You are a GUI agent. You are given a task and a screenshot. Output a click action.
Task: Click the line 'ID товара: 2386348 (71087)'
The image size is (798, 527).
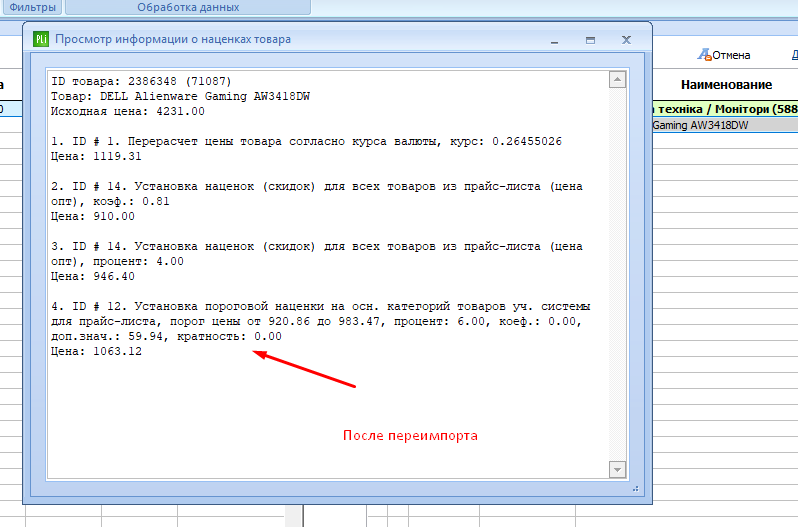pos(141,81)
